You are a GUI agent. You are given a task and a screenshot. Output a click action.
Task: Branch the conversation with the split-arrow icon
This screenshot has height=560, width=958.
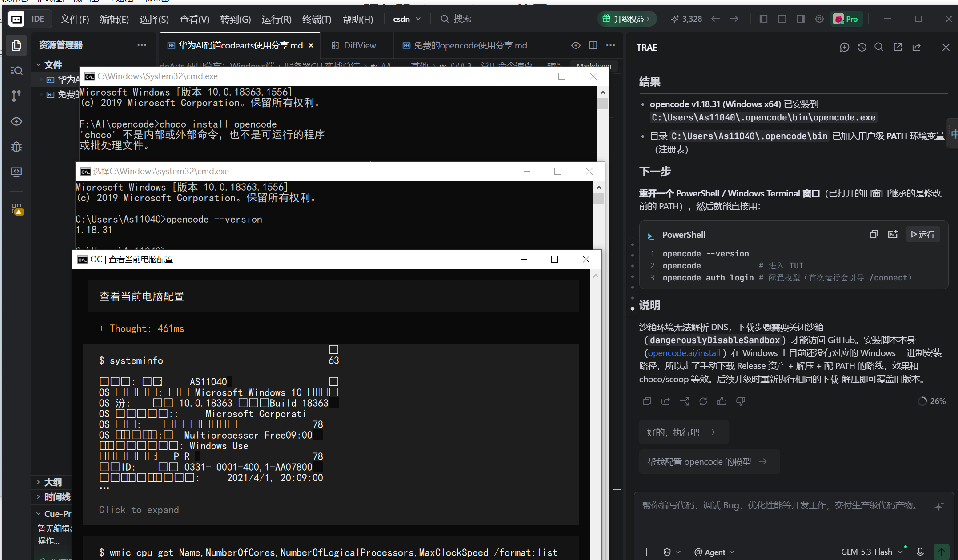(685, 401)
